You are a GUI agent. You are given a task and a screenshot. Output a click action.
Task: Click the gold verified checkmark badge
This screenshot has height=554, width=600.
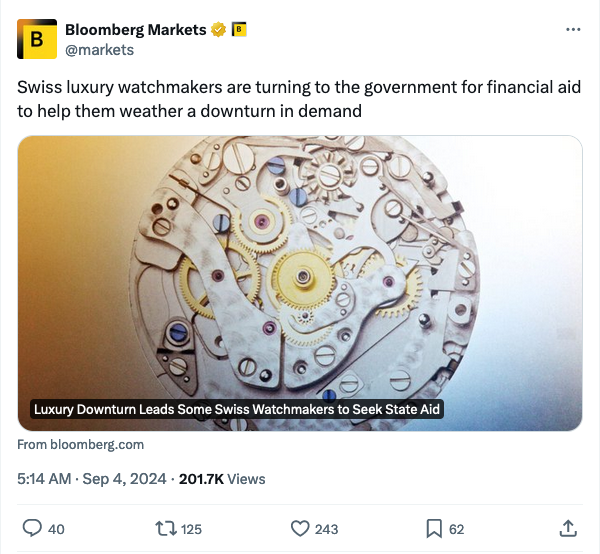pyautogui.click(x=217, y=30)
